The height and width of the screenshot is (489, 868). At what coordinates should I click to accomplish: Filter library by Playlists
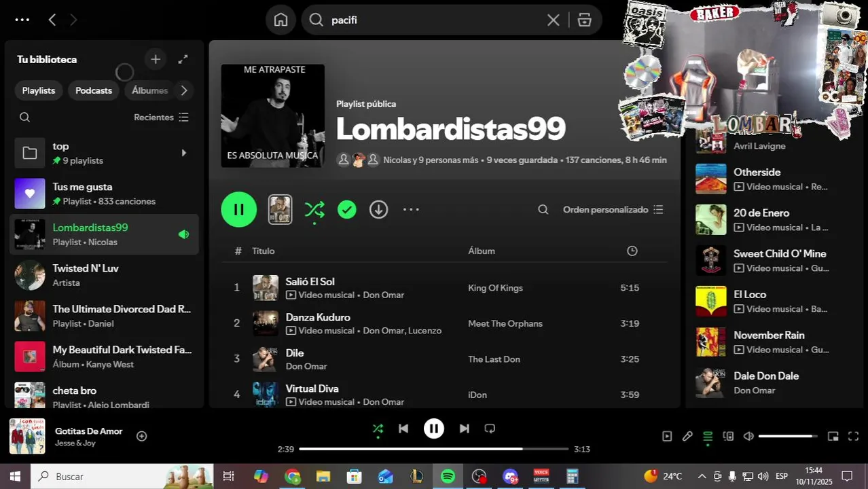click(x=39, y=90)
